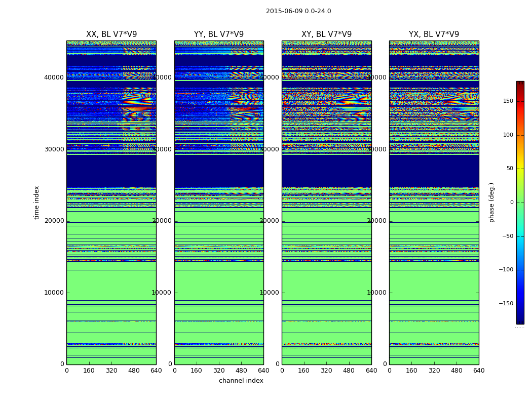Click the 'YX, BL V7*V9' panel title
532x405 pixels.
pos(434,34)
